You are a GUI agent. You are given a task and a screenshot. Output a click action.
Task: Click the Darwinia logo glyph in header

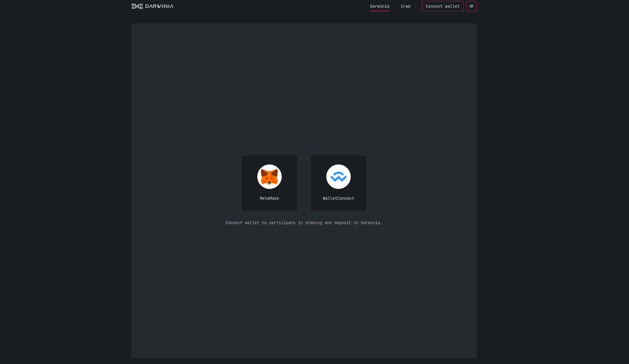137,7
